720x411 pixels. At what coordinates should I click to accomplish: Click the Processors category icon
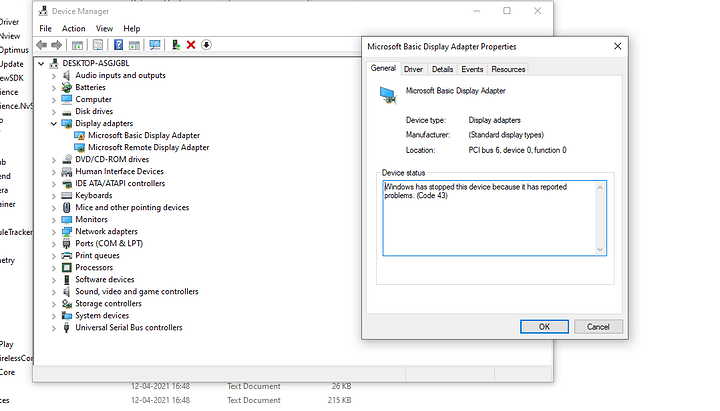click(x=67, y=268)
